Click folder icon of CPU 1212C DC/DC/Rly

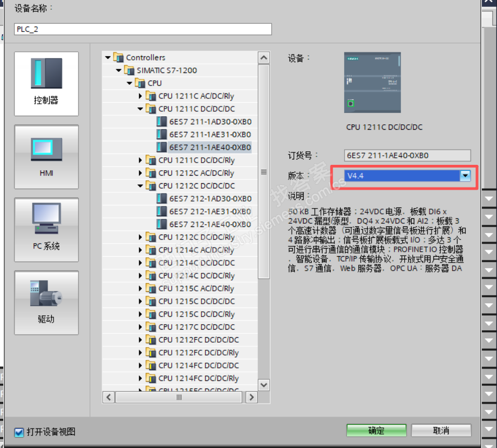click(x=151, y=237)
